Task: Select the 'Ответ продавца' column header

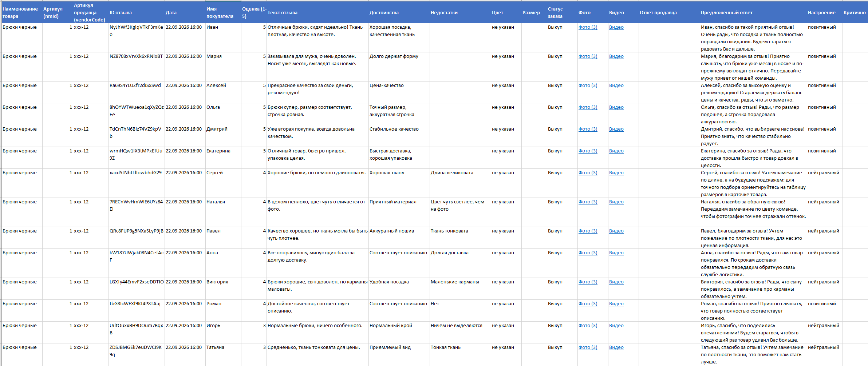Action: point(669,12)
